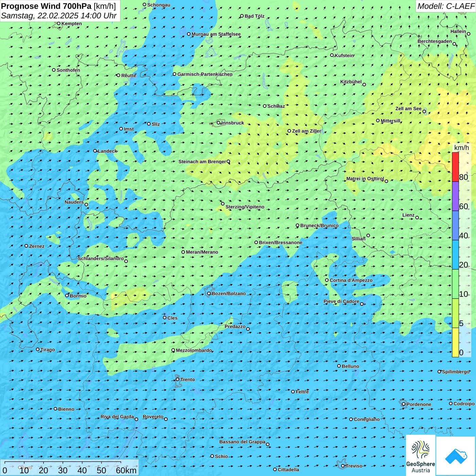Click the Spilimbergo label
Viewport: 476px width, 476px height.
click(x=456, y=372)
